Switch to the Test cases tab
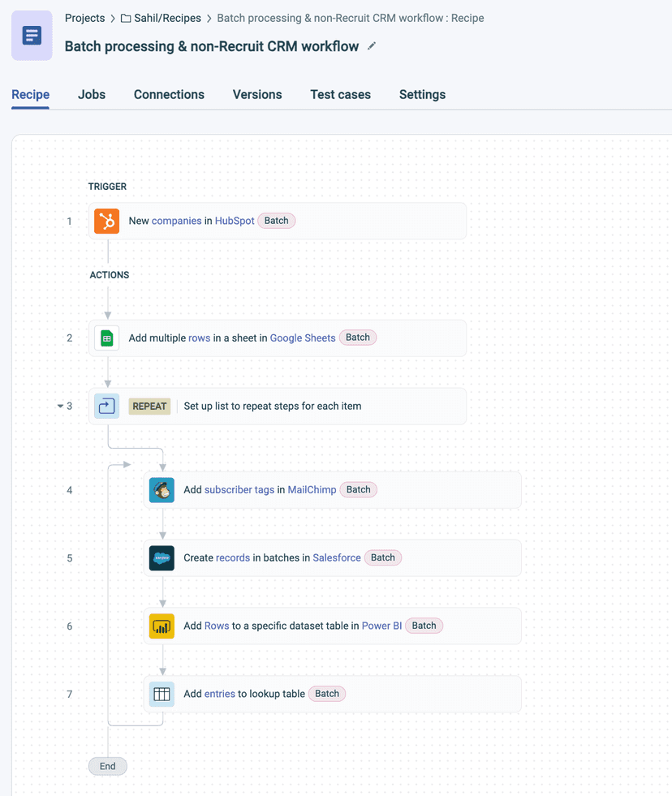 [x=340, y=94]
